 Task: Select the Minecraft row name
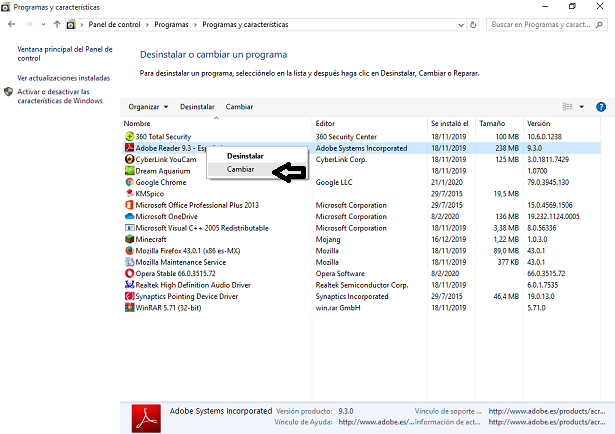(151, 239)
